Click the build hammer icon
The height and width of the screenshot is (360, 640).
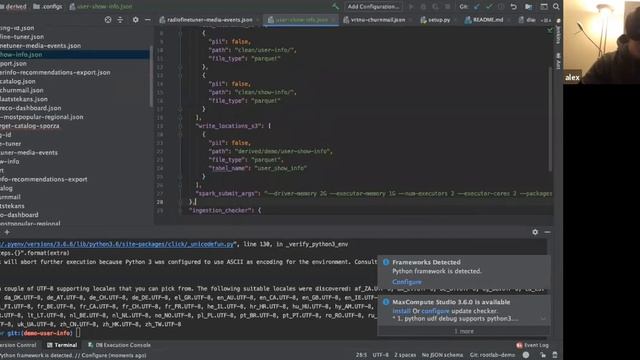336,7
